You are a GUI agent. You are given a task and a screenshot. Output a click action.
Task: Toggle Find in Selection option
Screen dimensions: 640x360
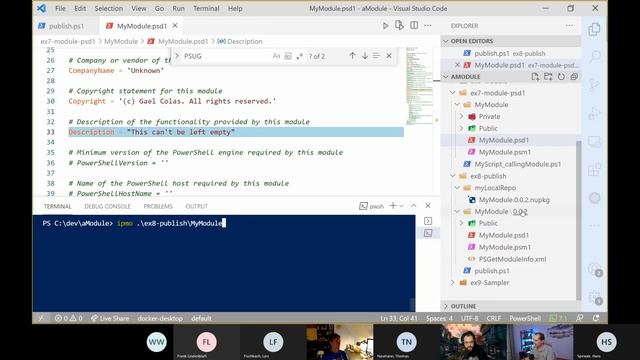[376, 56]
